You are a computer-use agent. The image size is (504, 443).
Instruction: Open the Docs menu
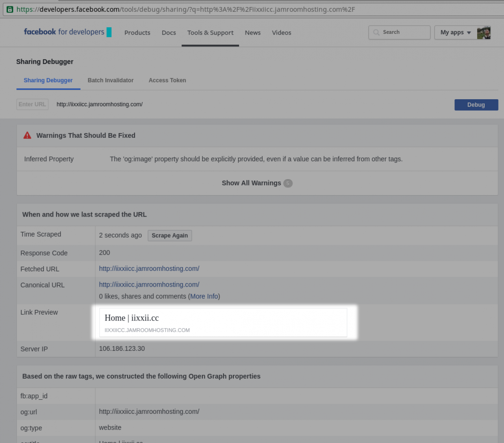click(169, 33)
